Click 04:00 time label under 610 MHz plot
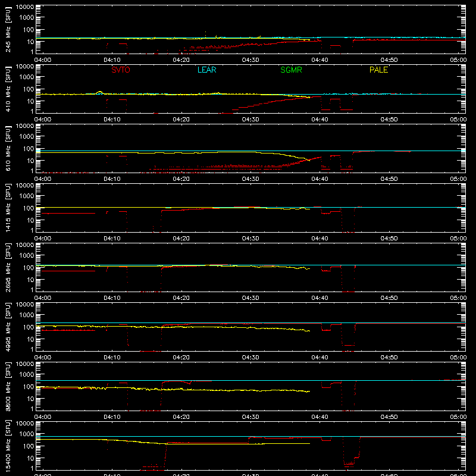This screenshot has width=476, height=476. pos(43,179)
